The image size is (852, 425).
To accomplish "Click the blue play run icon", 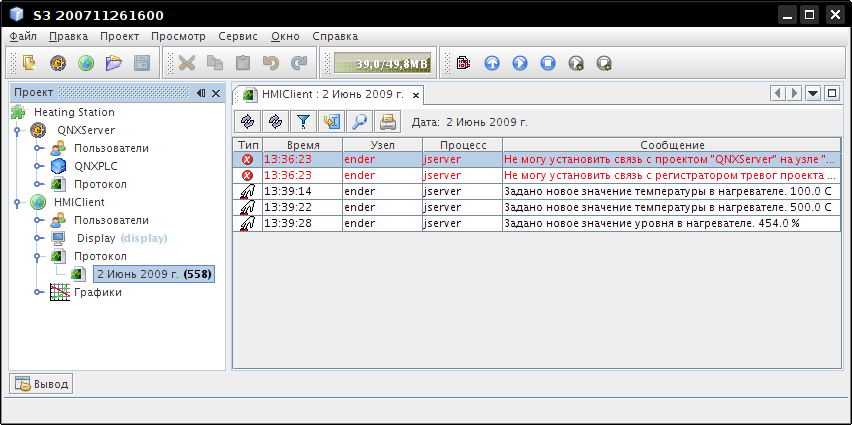I will tap(520, 63).
